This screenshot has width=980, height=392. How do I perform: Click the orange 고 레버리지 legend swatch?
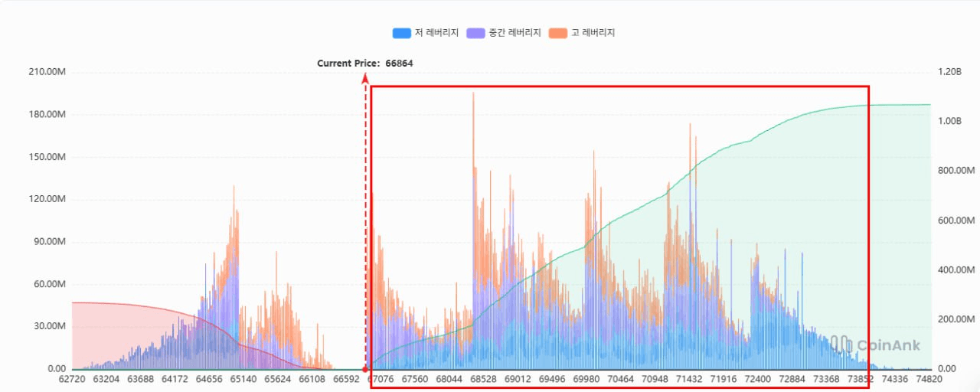click(x=558, y=33)
